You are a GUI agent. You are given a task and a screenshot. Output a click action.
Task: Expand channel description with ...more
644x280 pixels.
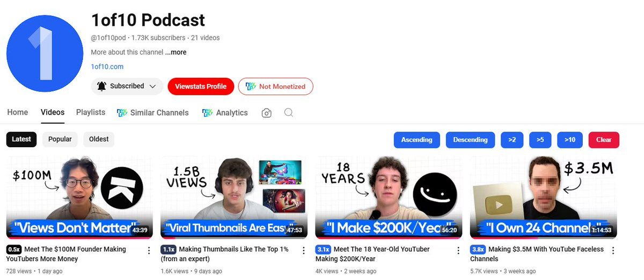click(176, 52)
